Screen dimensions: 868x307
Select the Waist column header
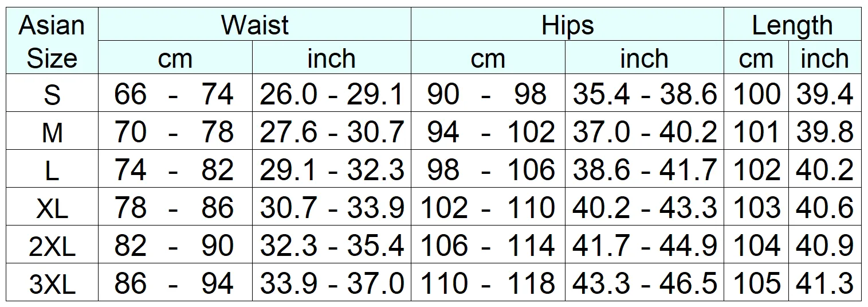(x=255, y=25)
